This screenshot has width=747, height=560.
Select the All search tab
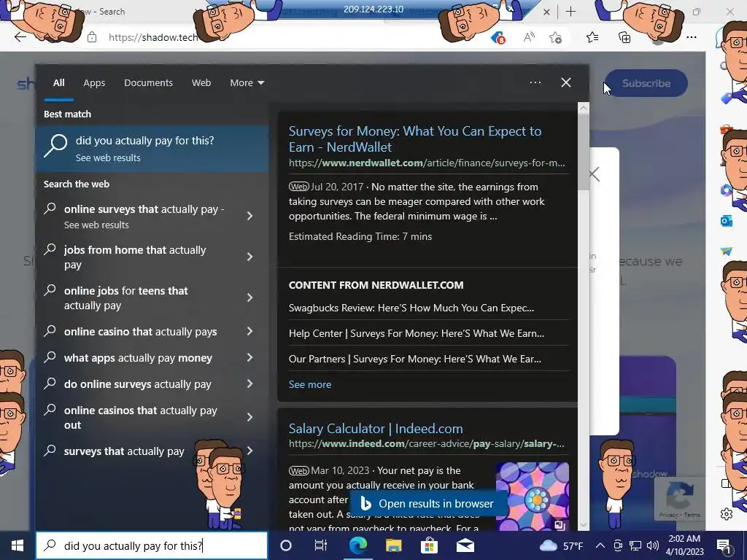(59, 83)
